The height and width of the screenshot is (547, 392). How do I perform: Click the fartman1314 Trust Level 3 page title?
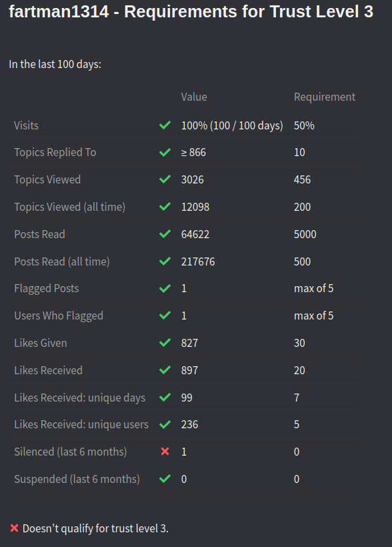coord(191,12)
